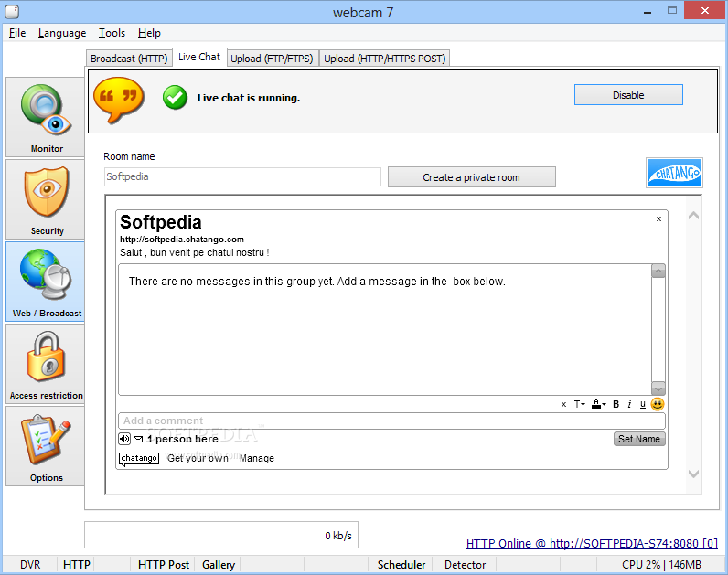Click the webcam 7 title bar icon
Viewport: 728px width, 575px height.
(12, 12)
